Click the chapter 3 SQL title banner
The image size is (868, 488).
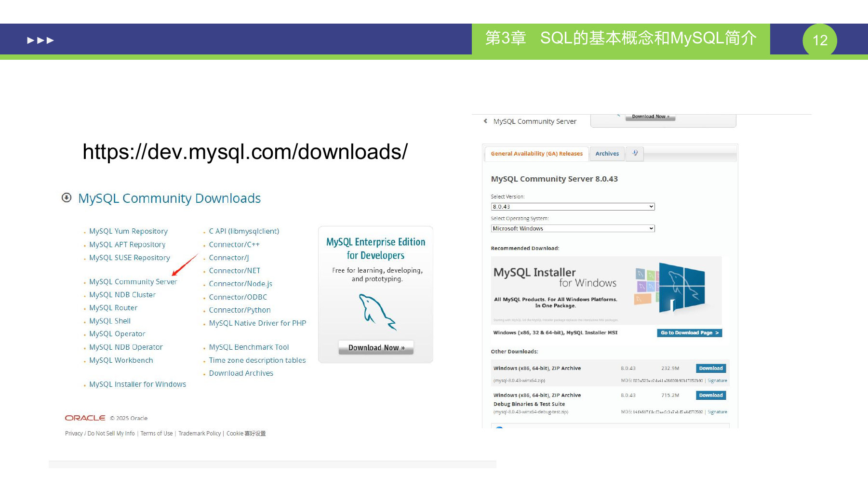click(x=621, y=39)
